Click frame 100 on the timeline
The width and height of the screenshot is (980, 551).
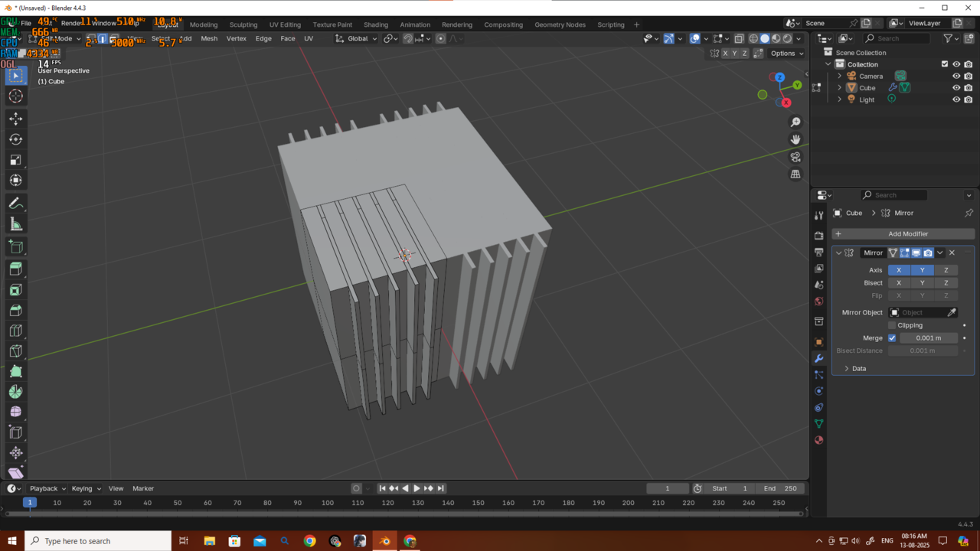coord(328,503)
